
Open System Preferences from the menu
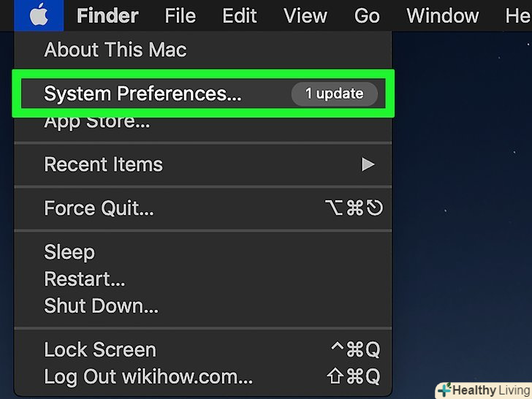[142, 94]
